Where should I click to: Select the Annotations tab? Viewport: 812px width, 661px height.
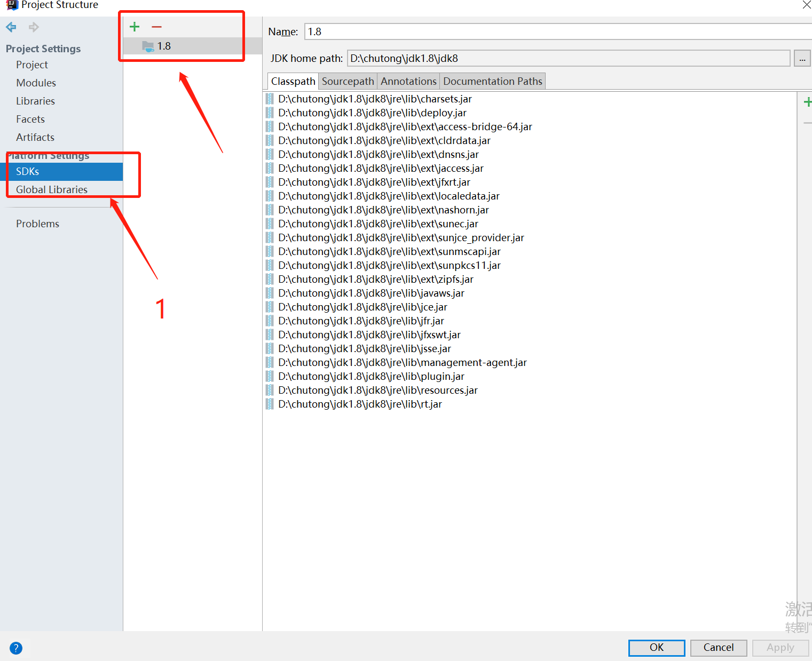click(x=408, y=81)
